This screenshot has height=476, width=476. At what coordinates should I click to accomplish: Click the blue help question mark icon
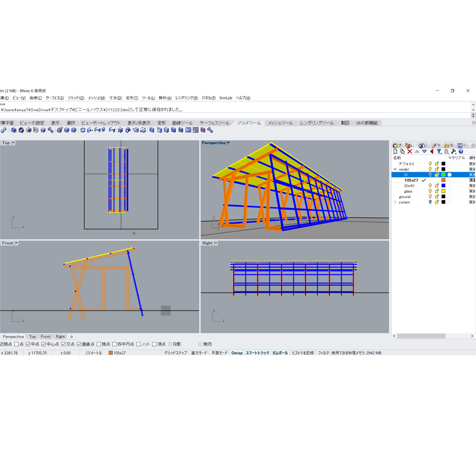pyautogui.click(x=461, y=152)
